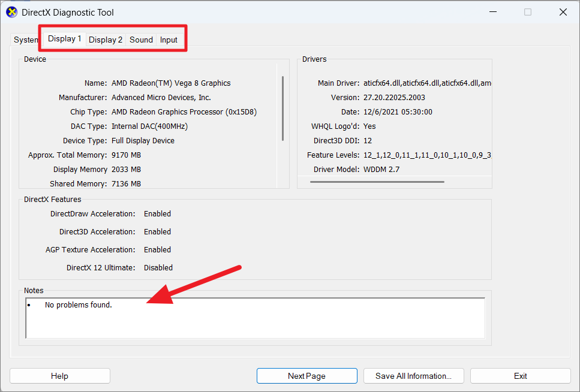Click 'No problems found.' note
The width and height of the screenshot is (580, 392).
click(x=78, y=304)
